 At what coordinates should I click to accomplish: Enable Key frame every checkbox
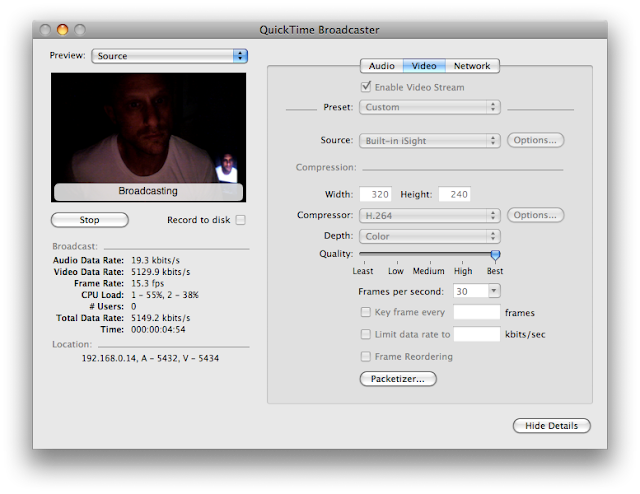[365, 312]
